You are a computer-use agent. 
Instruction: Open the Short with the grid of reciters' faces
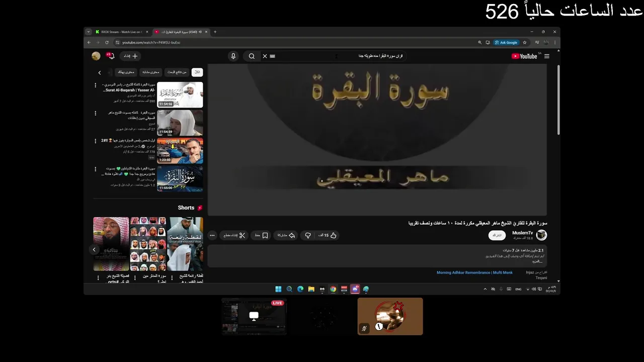[148, 244]
